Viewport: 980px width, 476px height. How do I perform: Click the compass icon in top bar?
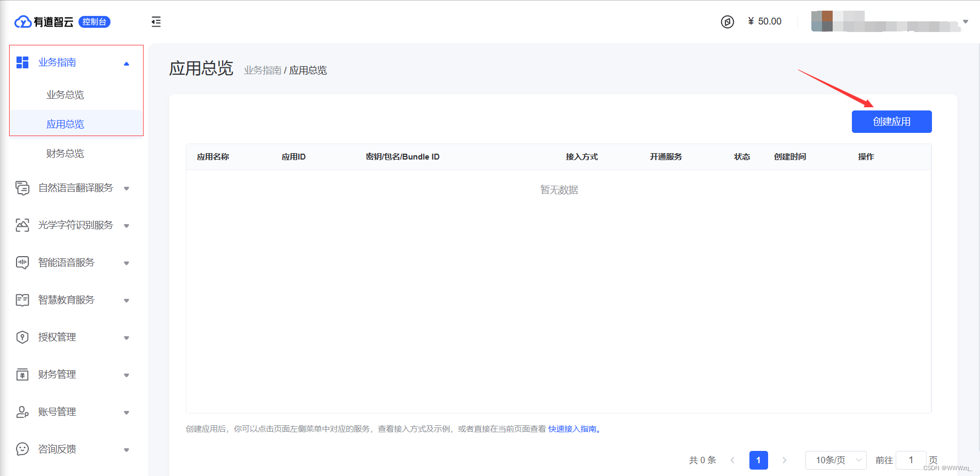[728, 22]
